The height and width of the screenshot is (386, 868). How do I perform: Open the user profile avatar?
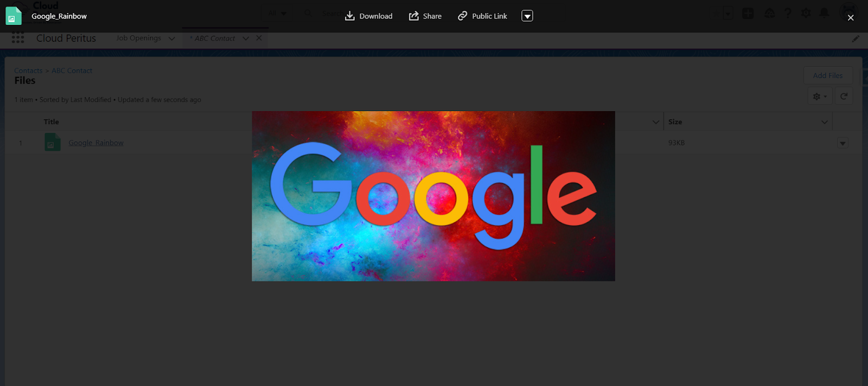point(848,10)
